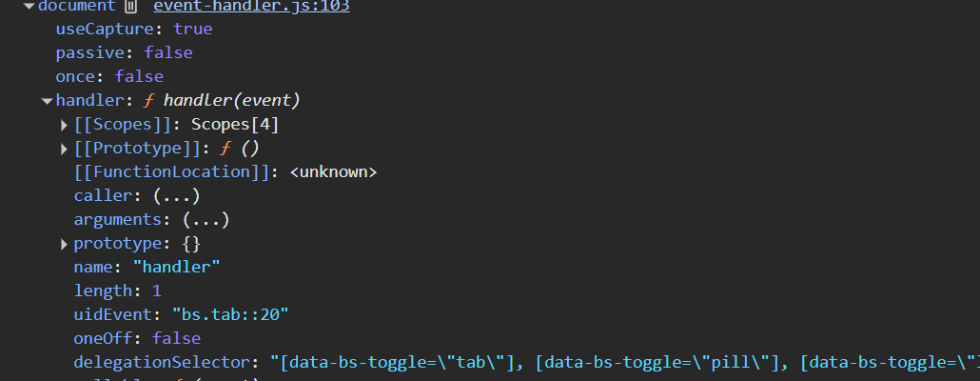Collapse the handler function node
This screenshot has width=980, height=381.
coord(47,101)
